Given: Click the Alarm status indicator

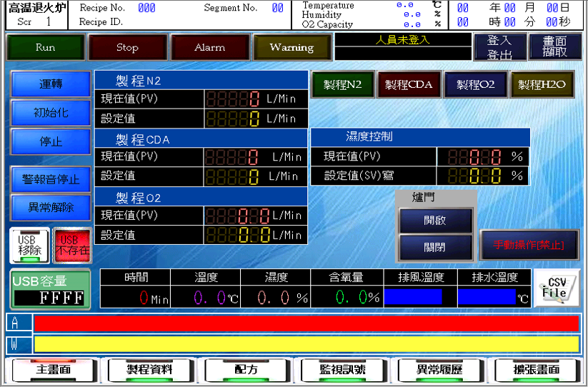Looking at the screenshot, I should 209,48.
